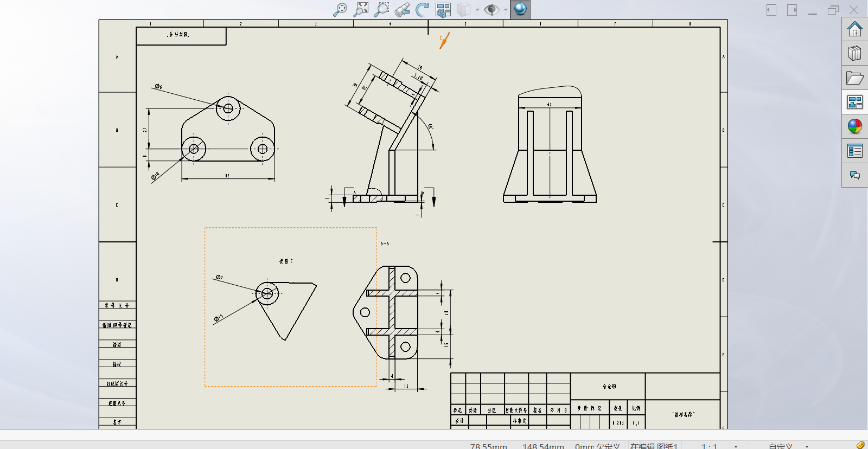Image resolution: width=868 pixels, height=449 pixels.
Task: Click the Rotate View arrow icon
Action: (422, 9)
